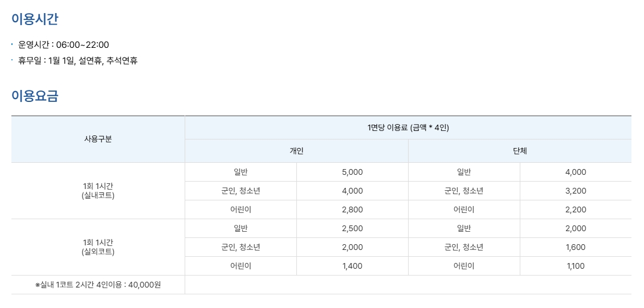Image resolution: width=644 pixels, height=308 pixels.
Task: Select the 1,100 price cell
Action: tap(576, 266)
